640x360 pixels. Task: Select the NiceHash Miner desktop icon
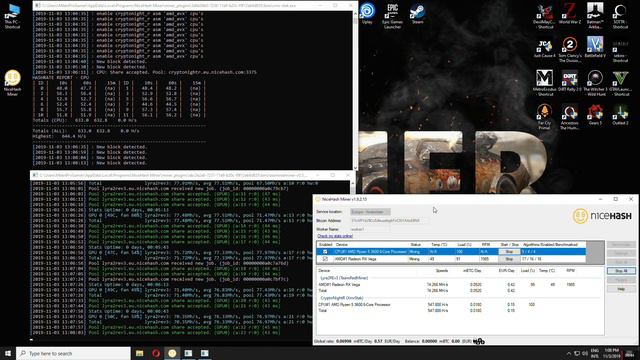coord(12,83)
